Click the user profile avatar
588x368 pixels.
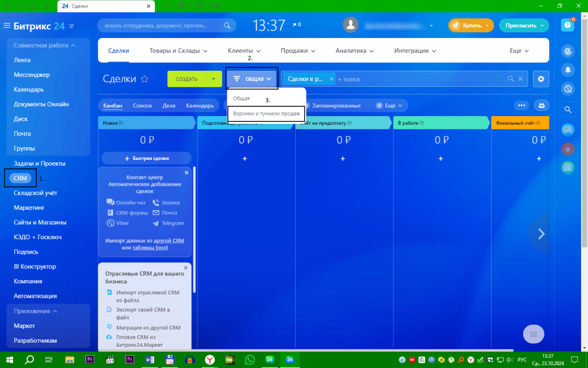pos(351,25)
